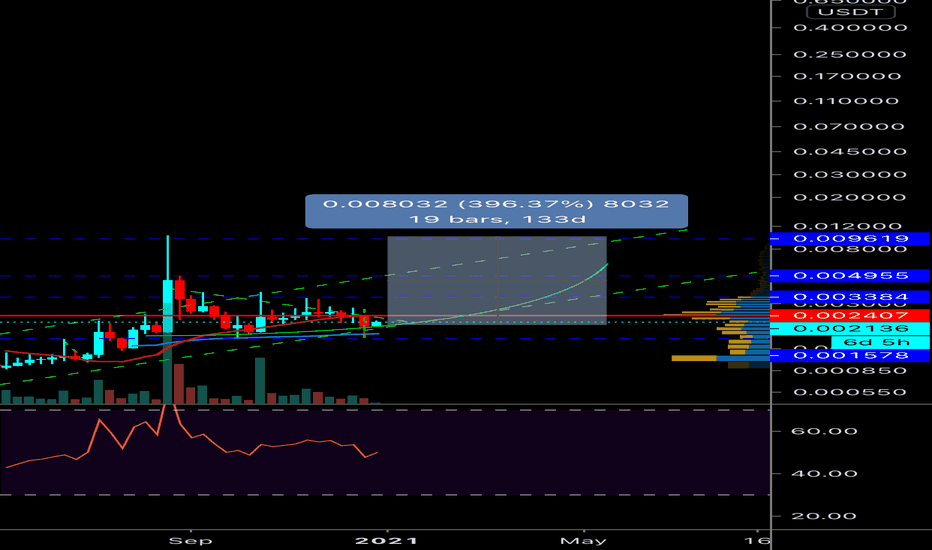Click the 0.000850 price scale value

[x=850, y=370]
